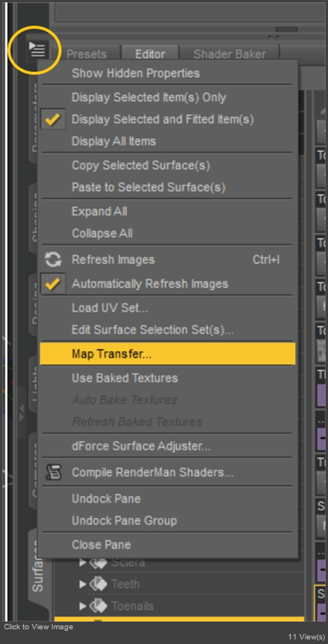Open the pane options menu icon
Screen dimensions: 328x644
coord(37,50)
